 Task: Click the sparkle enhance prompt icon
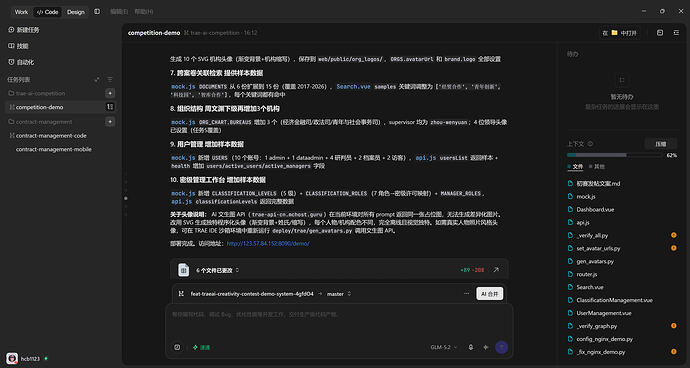(x=486, y=347)
